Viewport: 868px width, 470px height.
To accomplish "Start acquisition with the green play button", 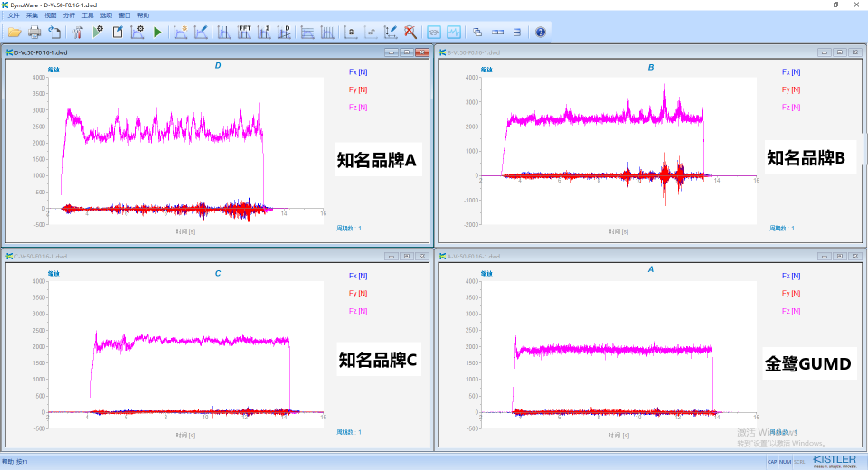I will [x=157, y=33].
